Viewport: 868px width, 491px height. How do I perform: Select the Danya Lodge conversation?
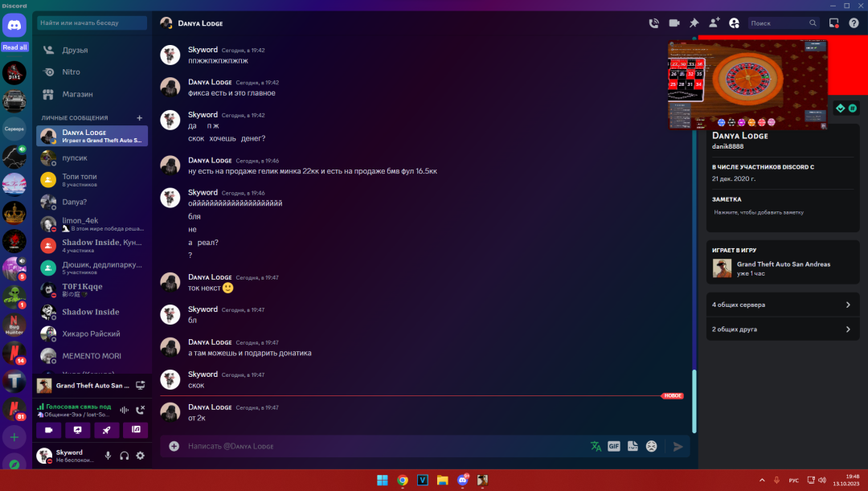[92, 136]
